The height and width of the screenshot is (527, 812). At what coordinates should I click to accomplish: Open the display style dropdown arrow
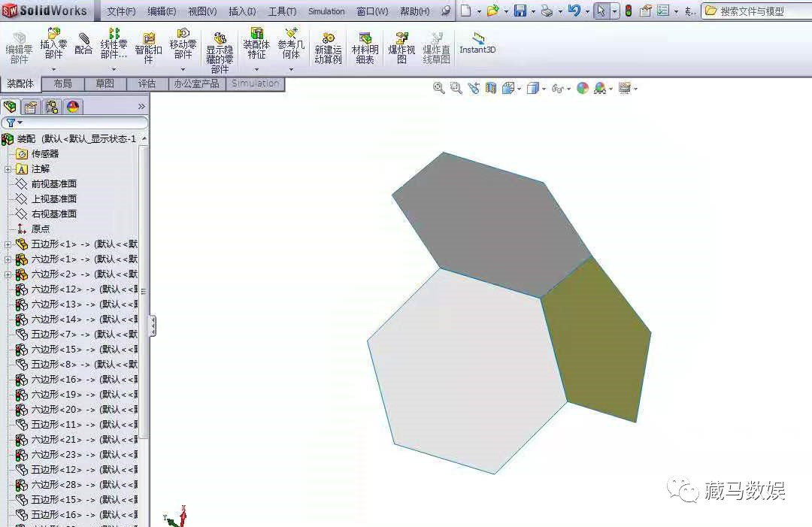tap(543, 88)
